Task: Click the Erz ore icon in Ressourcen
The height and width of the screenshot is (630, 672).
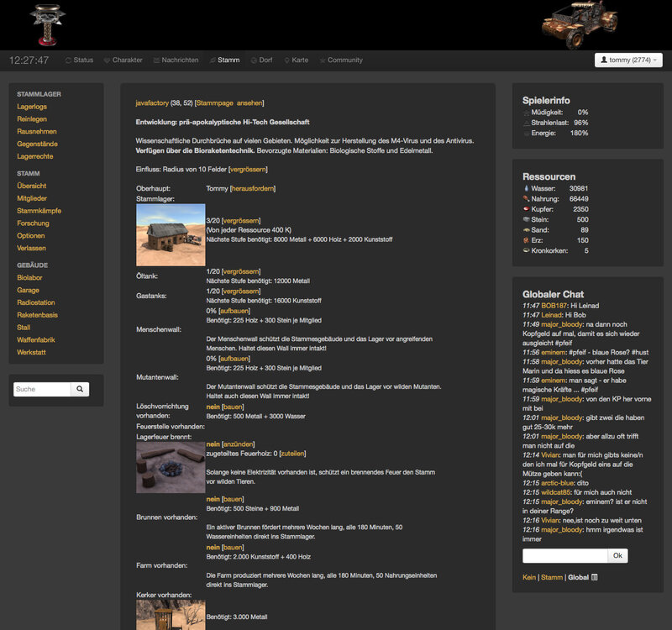Action: coord(526,240)
